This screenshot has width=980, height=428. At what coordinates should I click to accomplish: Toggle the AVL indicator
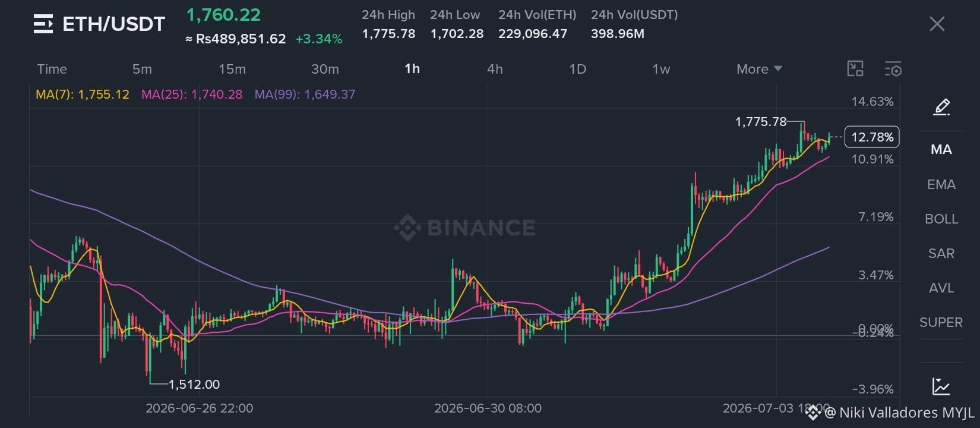pos(941,288)
